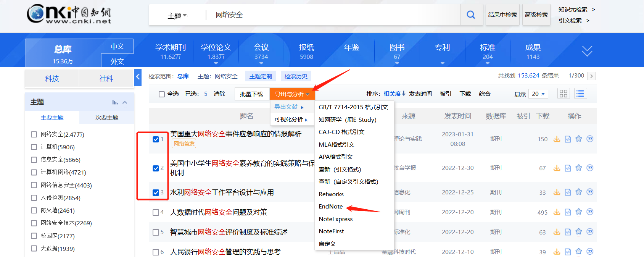Choose EndNote export format

[331, 207]
